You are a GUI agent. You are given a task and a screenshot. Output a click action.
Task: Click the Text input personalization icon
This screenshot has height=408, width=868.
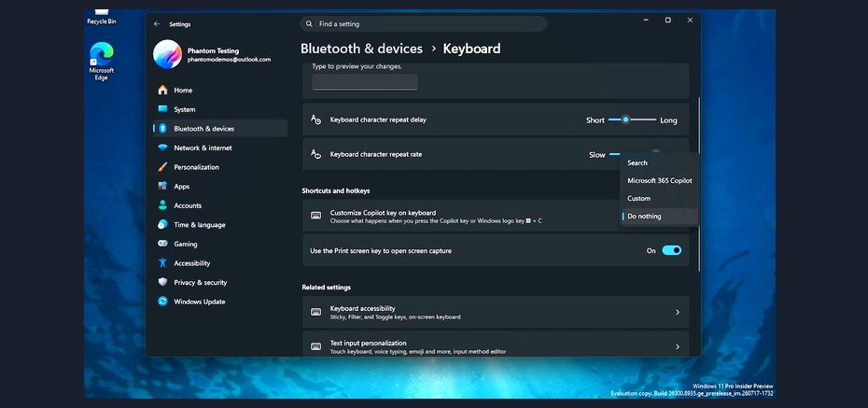[315, 346]
